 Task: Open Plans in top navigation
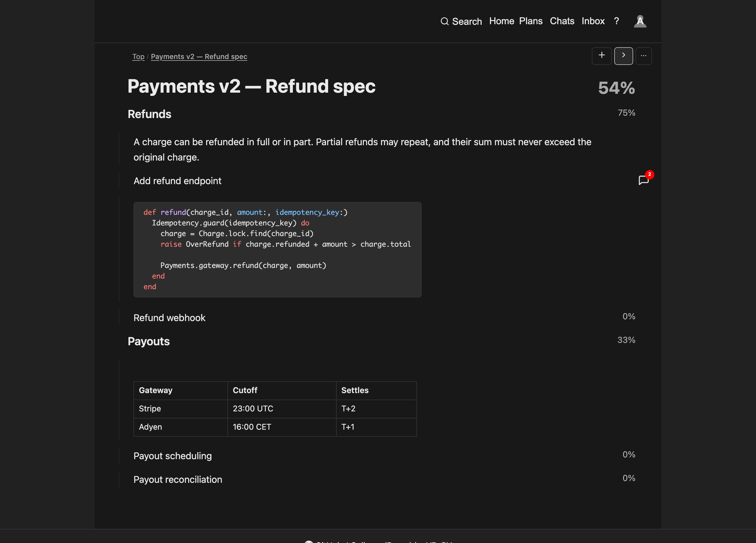tap(531, 21)
